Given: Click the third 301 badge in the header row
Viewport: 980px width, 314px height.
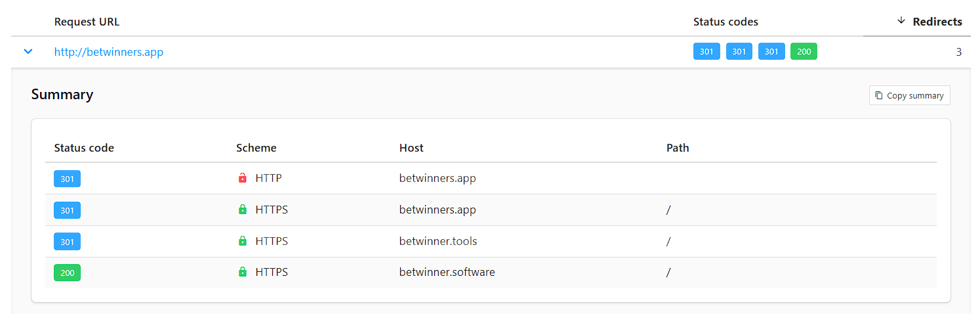Looking at the screenshot, I should click(x=771, y=52).
